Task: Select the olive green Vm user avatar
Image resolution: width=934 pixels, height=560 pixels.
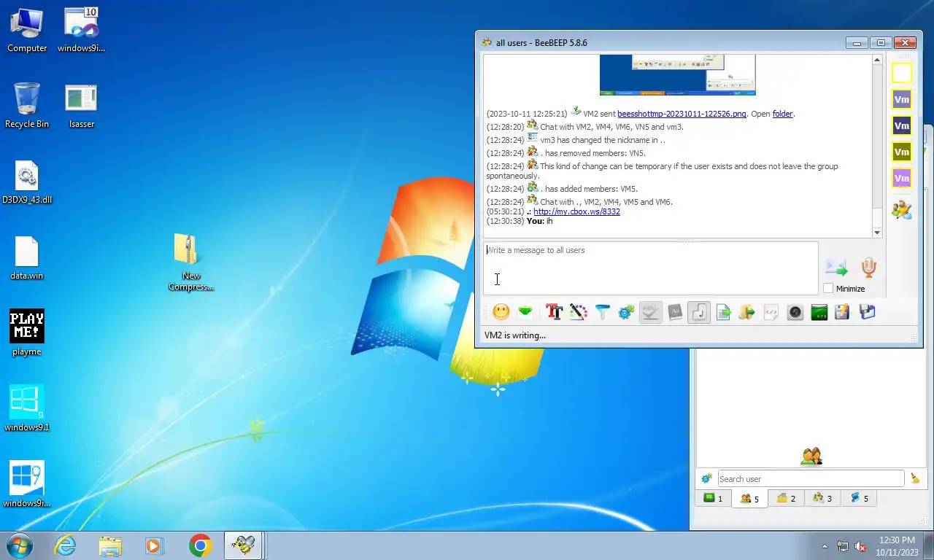Action: pyautogui.click(x=902, y=152)
